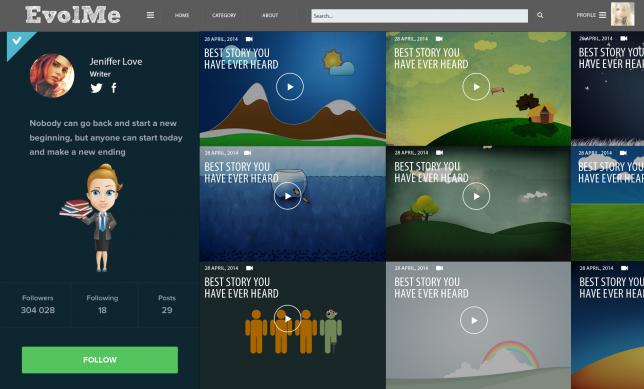
Task: Open the CATEGORY menu item
Action: pyautogui.click(x=224, y=15)
